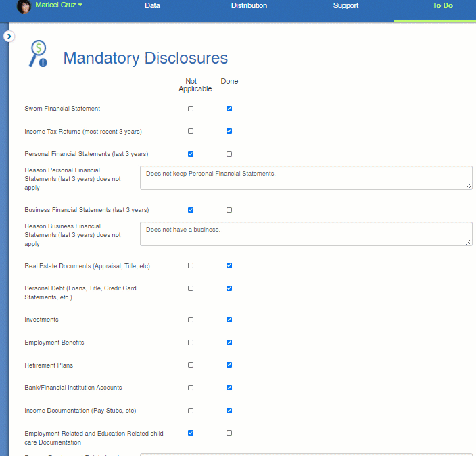Grab resize handle of Business Financial reason box

click(x=469, y=242)
